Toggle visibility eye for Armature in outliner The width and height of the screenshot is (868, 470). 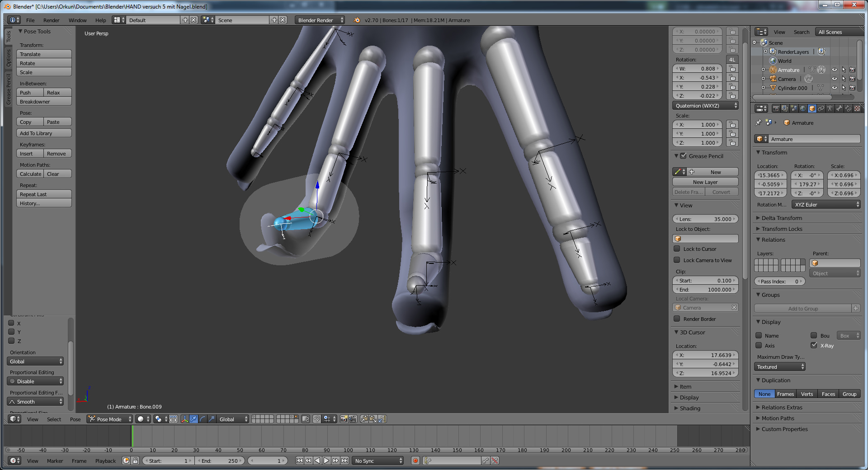835,70
